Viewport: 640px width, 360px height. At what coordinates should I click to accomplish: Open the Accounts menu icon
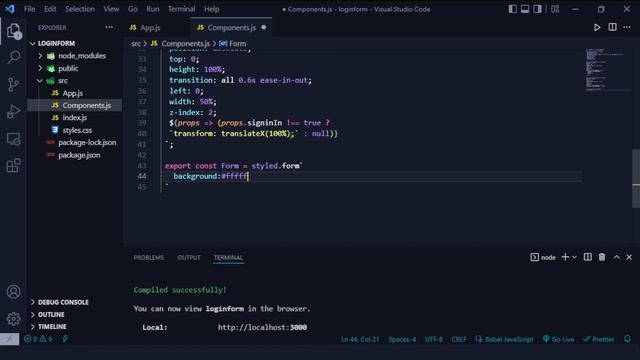pos(13,291)
